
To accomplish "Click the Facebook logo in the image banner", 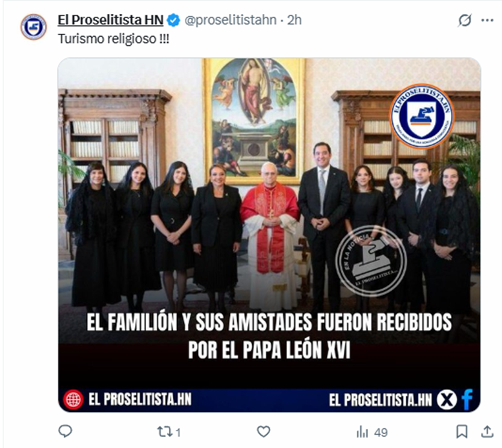I will pos(467,399).
